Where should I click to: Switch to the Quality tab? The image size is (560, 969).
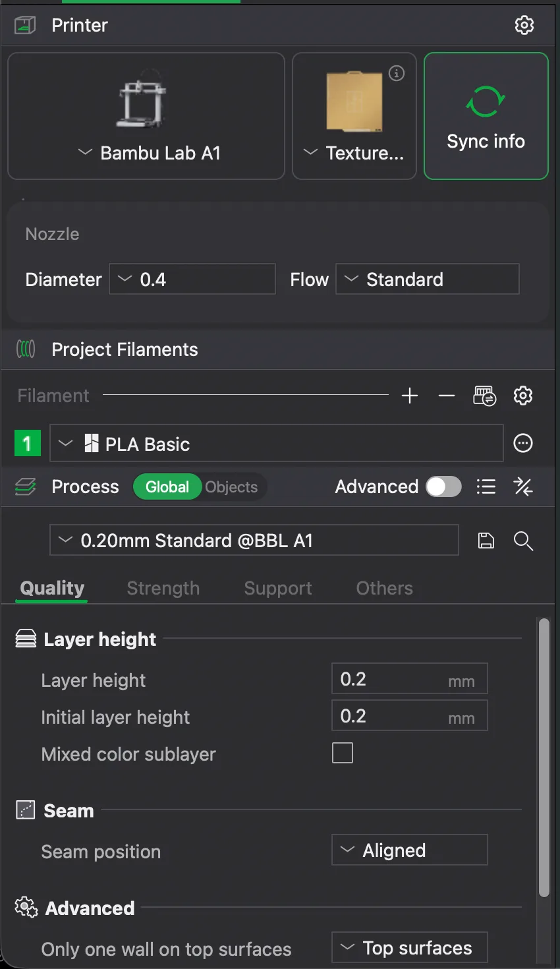[x=52, y=588]
